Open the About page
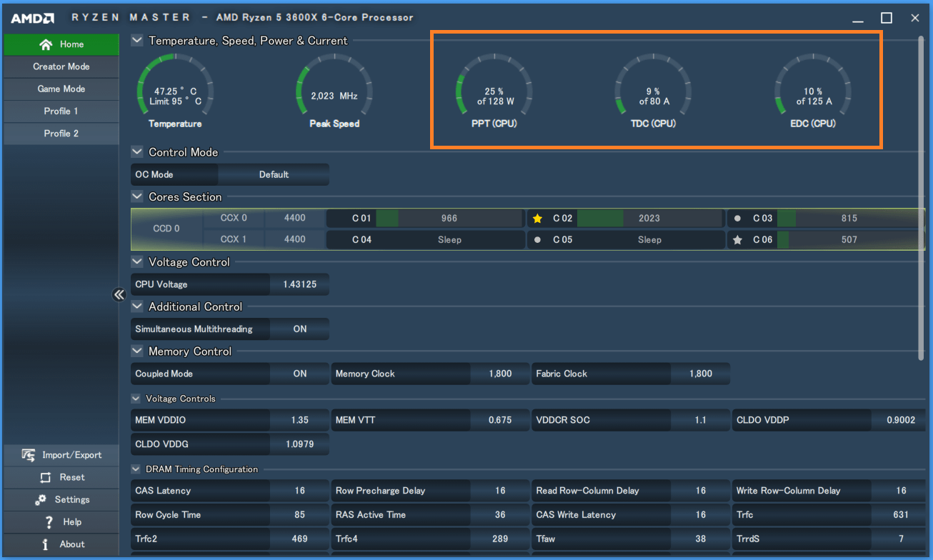933x560 pixels. coord(61,544)
